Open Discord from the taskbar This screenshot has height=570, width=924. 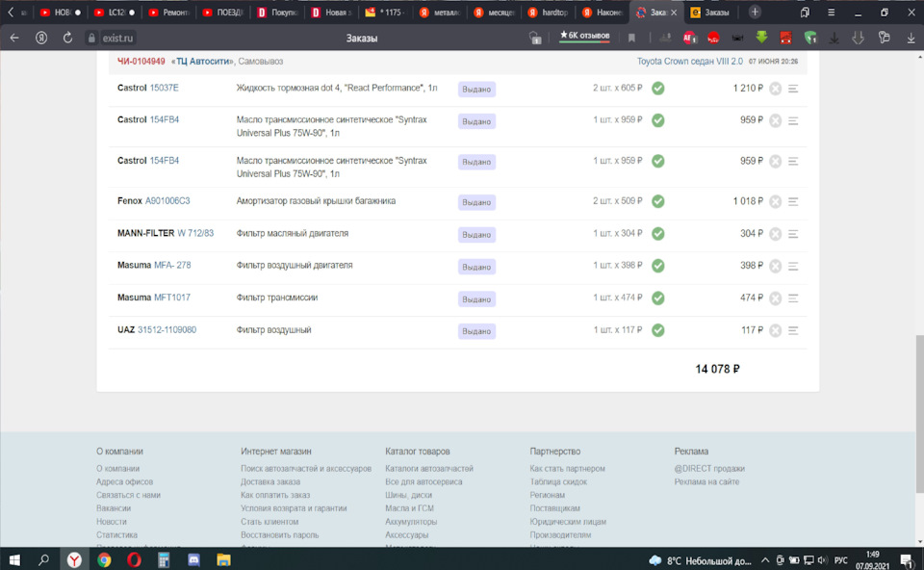(x=193, y=559)
